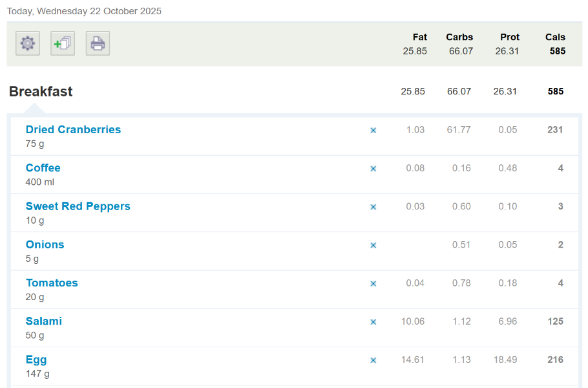Remove the Tomatoes entry X icon
Viewport: 588px width, 388px height.
coord(373,283)
